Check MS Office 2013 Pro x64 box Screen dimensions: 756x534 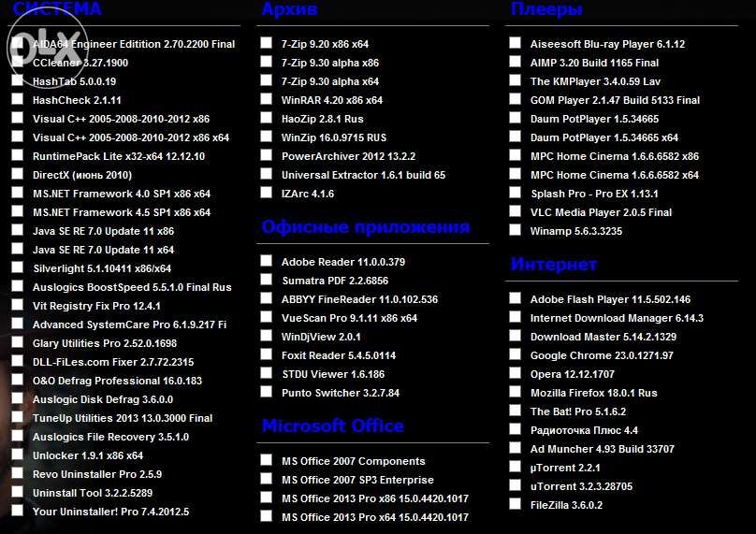coord(266,516)
